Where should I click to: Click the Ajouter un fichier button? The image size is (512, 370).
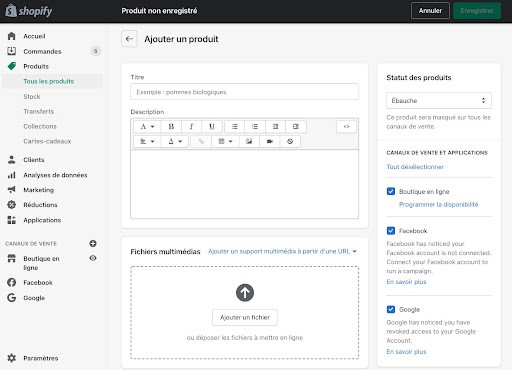tap(245, 318)
